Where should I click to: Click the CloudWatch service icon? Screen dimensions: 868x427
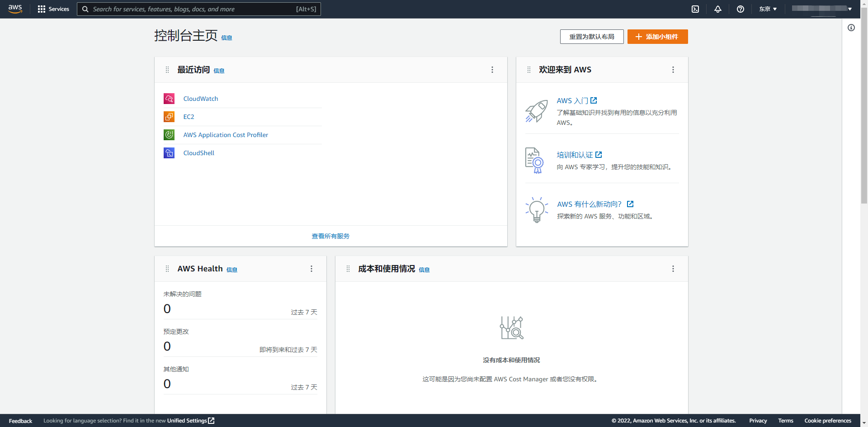[x=169, y=99]
